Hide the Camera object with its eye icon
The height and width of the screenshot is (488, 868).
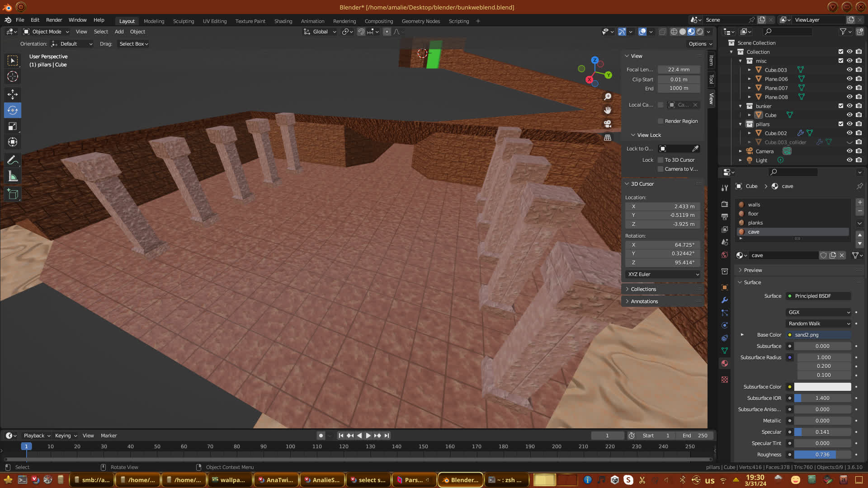849,151
